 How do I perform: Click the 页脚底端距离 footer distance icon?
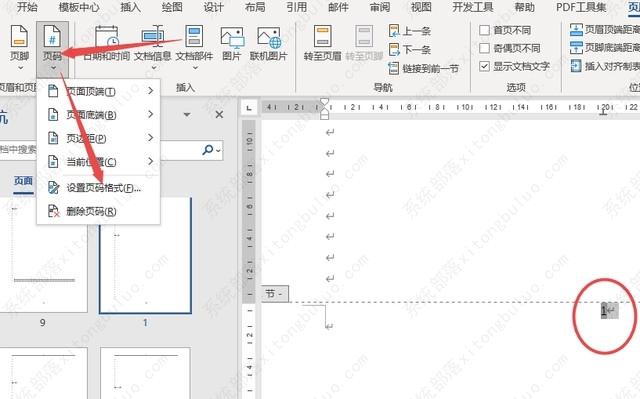(x=576, y=47)
